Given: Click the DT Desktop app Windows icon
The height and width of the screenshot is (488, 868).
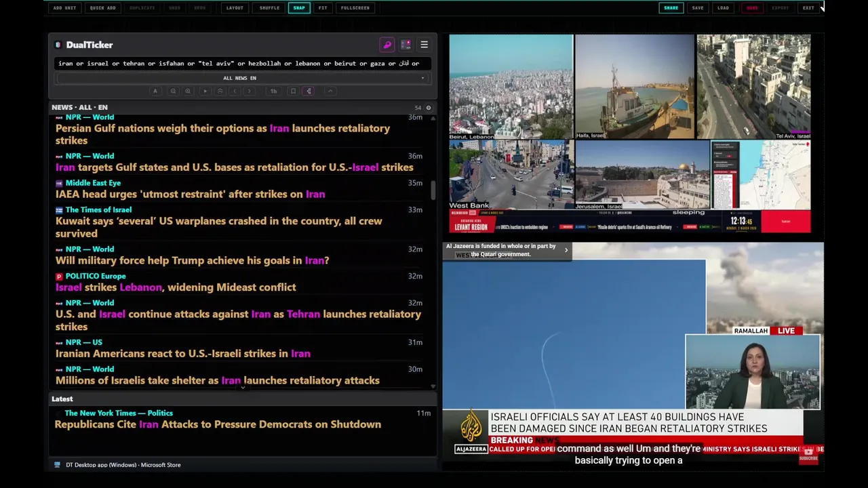Looking at the screenshot, I should [x=57, y=465].
